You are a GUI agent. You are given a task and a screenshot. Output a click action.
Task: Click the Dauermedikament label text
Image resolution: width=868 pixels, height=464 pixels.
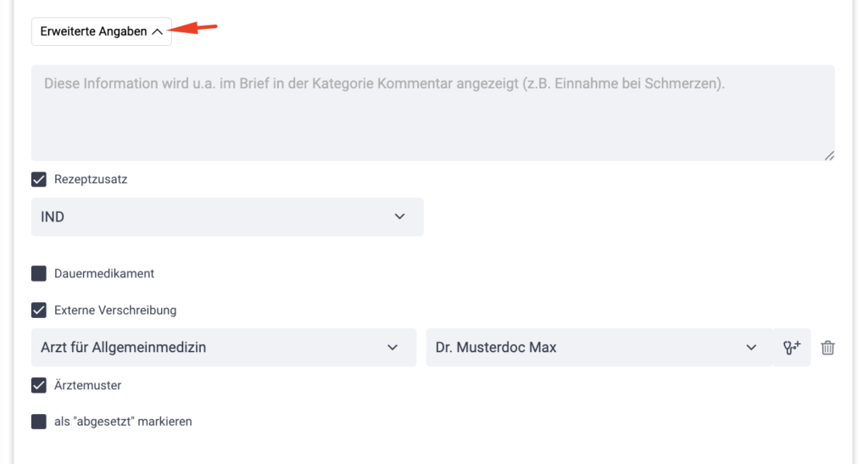104,273
